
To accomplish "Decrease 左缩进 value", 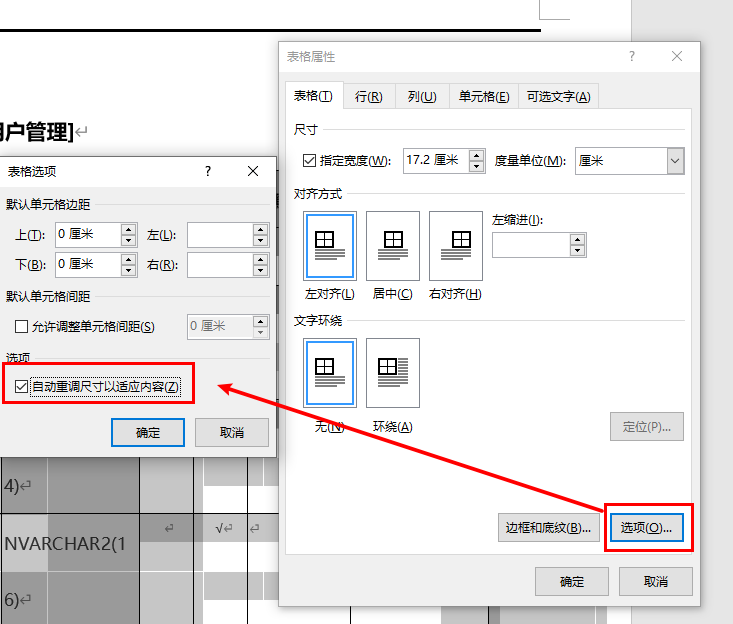I will point(578,251).
